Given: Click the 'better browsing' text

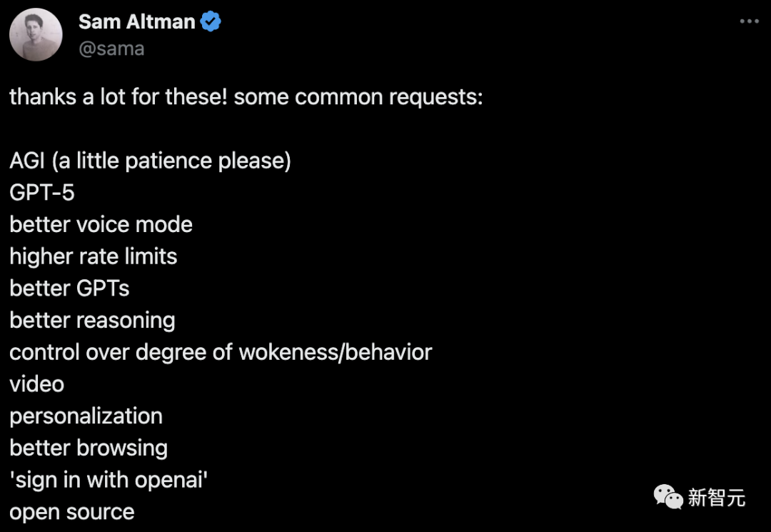Looking at the screenshot, I should click(89, 448).
